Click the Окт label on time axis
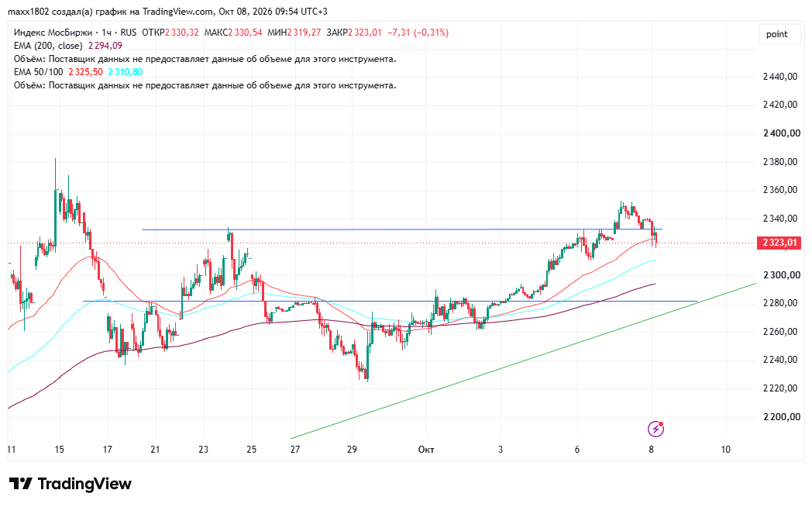The height and width of the screenshot is (507, 812). (425, 450)
